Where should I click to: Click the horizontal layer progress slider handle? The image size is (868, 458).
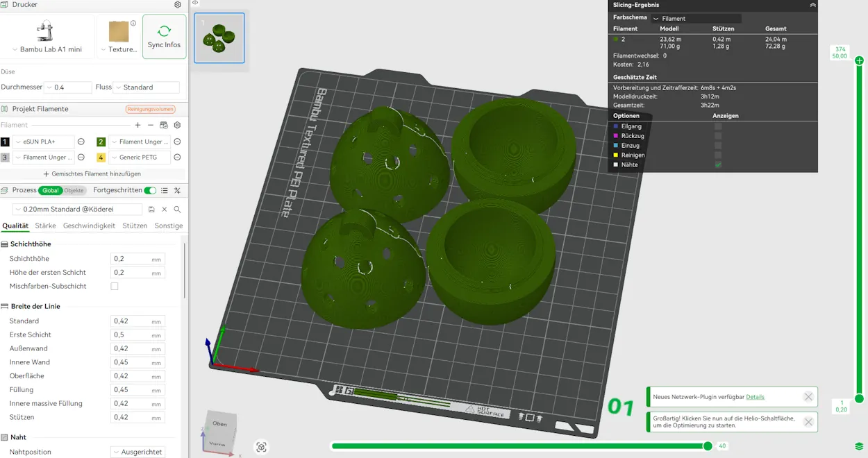coord(708,446)
